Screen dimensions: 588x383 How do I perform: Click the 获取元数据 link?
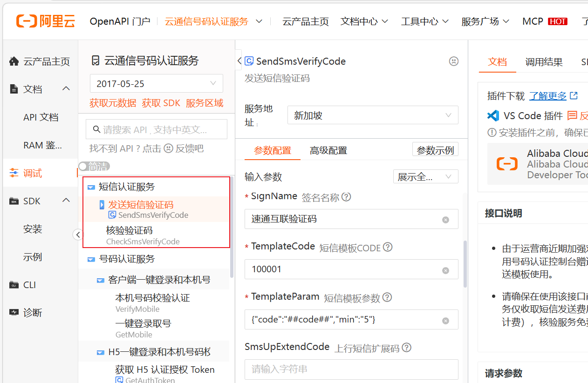[113, 103]
